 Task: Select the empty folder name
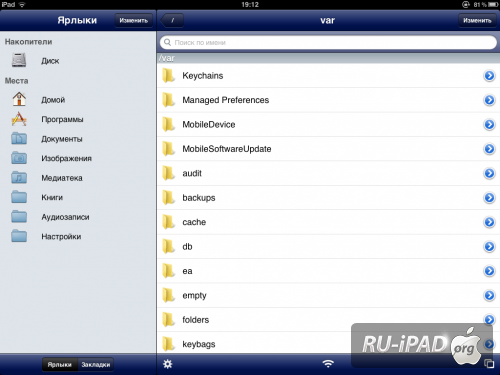[194, 295]
